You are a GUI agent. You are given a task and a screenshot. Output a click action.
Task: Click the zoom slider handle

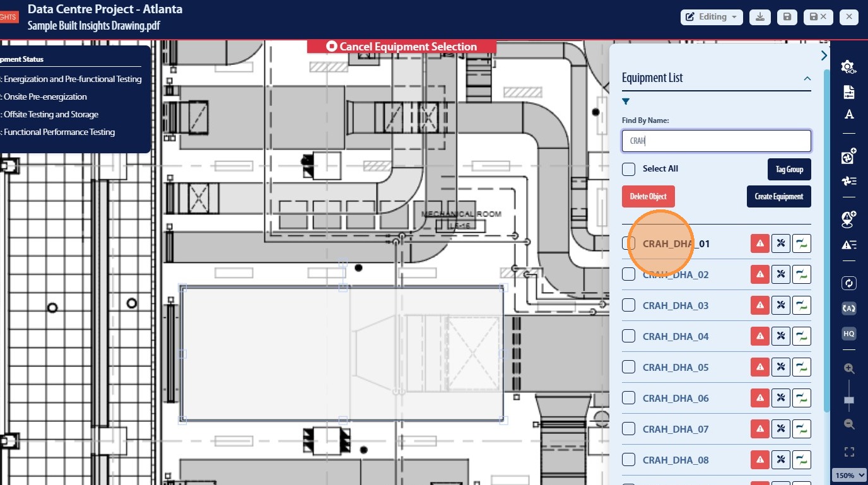[x=849, y=400]
